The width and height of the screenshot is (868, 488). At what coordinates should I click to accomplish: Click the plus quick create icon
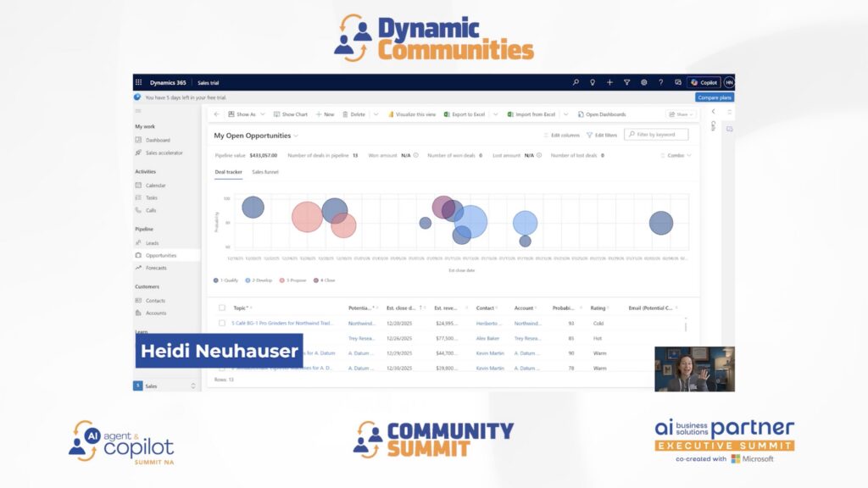tap(609, 82)
